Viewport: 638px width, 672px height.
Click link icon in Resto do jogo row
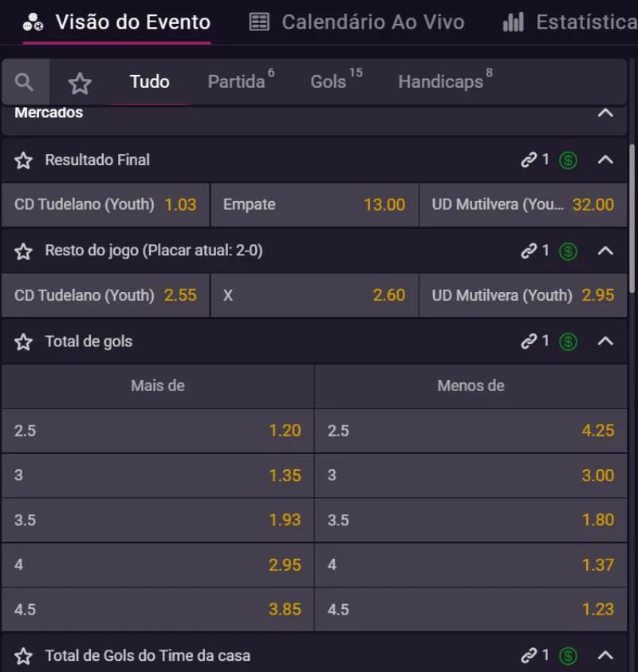coord(529,251)
